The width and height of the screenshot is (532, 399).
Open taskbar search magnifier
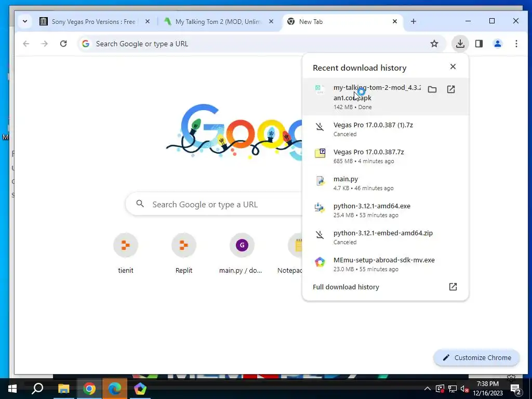[x=37, y=389]
